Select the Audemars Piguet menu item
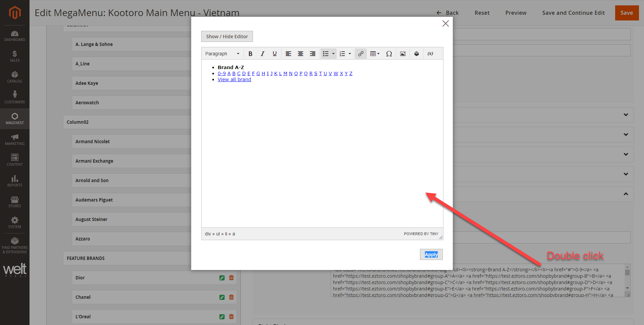 [x=131, y=200]
